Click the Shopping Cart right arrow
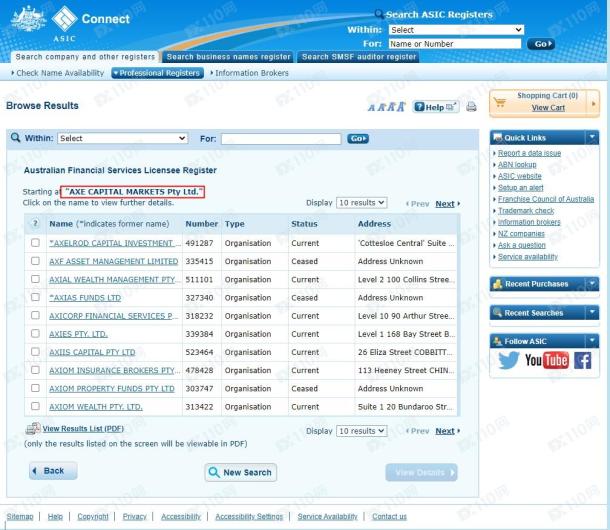Viewport: 610px width, 530px height. pos(594,104)
